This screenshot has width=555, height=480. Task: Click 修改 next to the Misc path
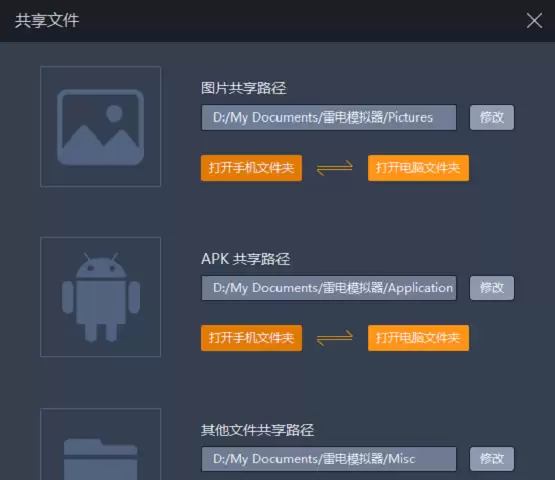pos(492,459)
